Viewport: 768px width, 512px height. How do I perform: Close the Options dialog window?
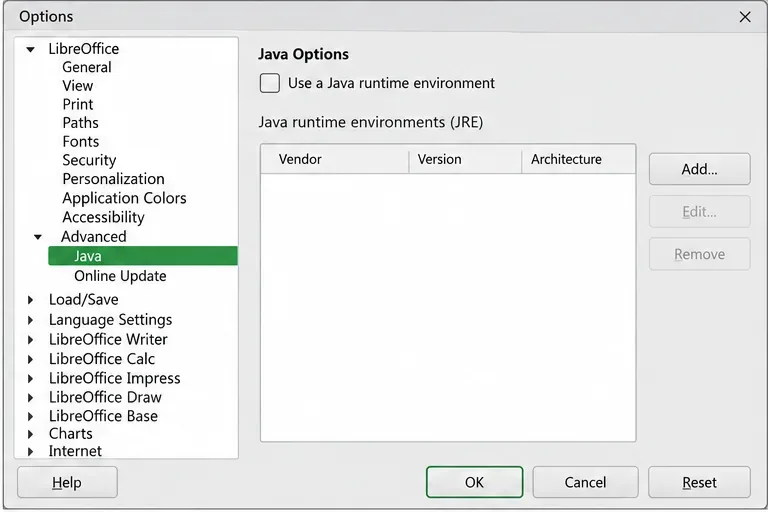pos(745,17)
